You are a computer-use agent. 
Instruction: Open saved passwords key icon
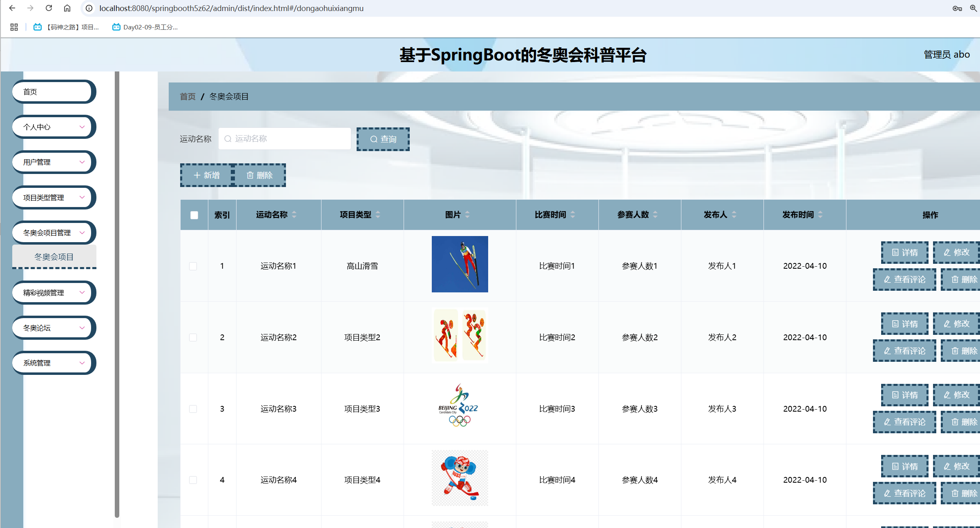pyautogui.click(x=957, y=8)
